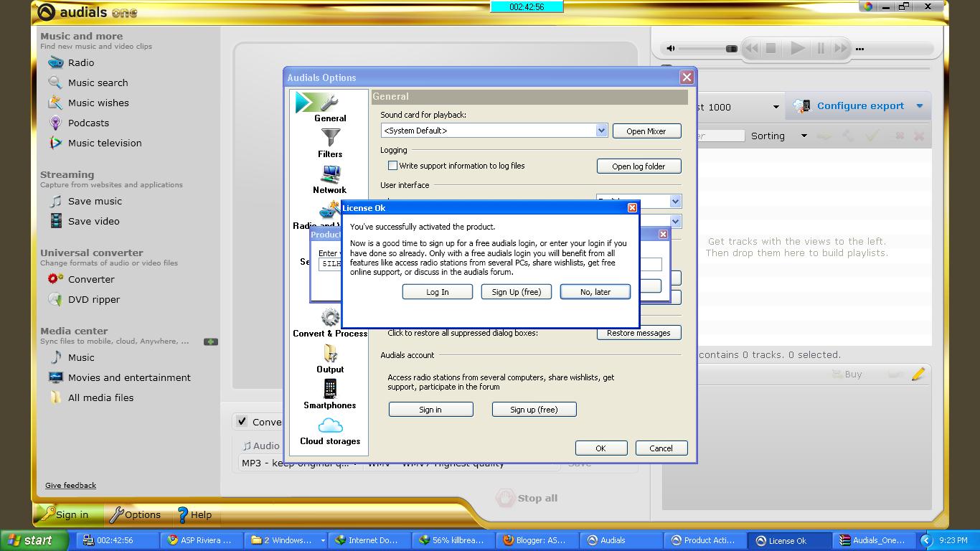Click the product key field in Product dialog

pyautogui.click(x=490, y=264)
